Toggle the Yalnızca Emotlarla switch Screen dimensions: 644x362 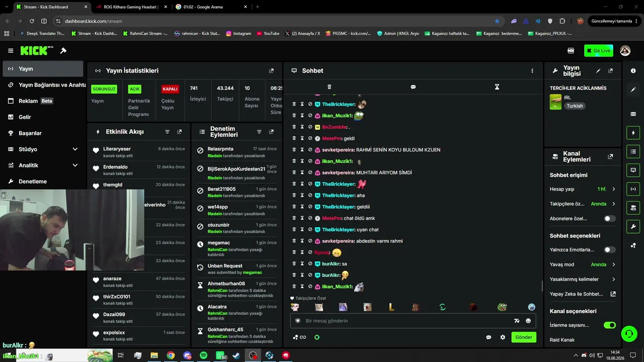click(609, 250)
